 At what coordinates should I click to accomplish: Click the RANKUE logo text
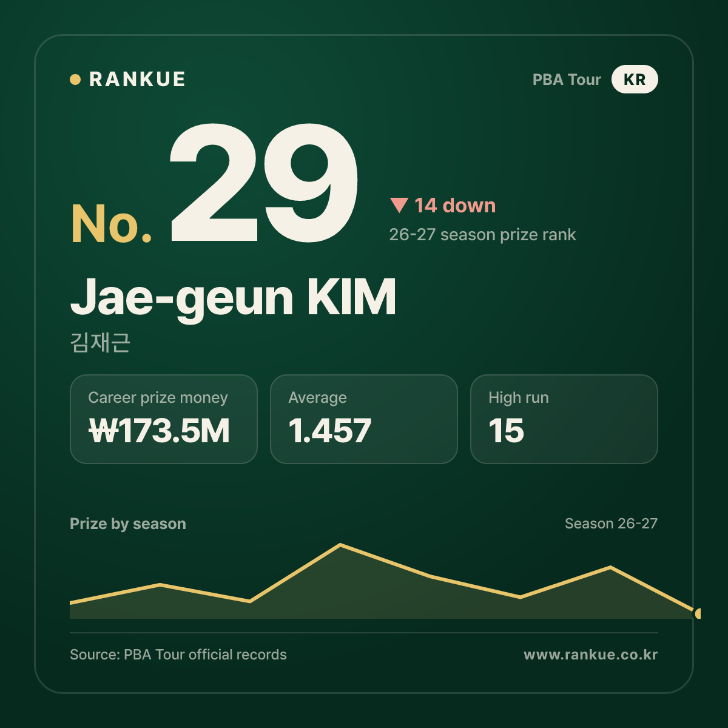(x=137, y=79)
